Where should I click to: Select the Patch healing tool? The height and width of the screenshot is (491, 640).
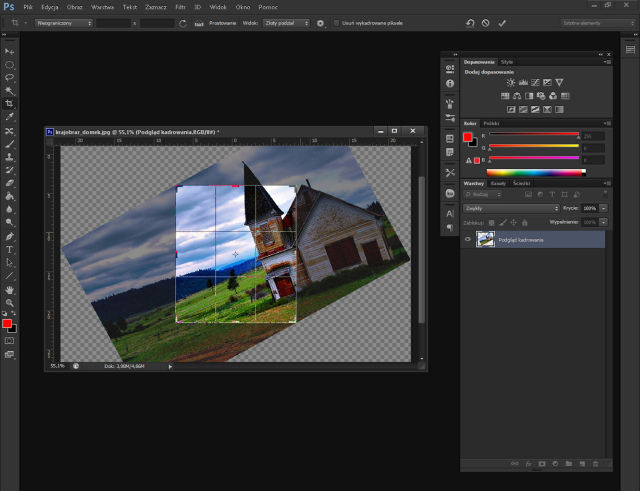9,131
